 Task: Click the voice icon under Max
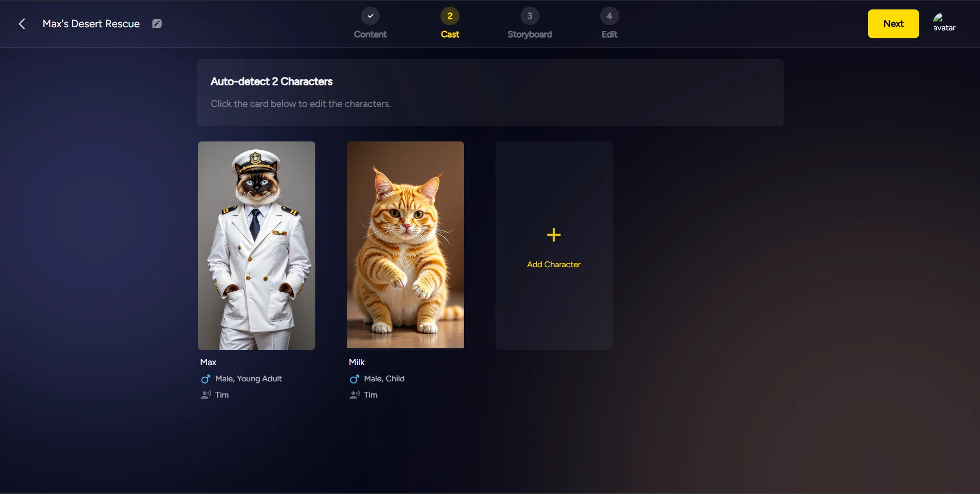206,394
